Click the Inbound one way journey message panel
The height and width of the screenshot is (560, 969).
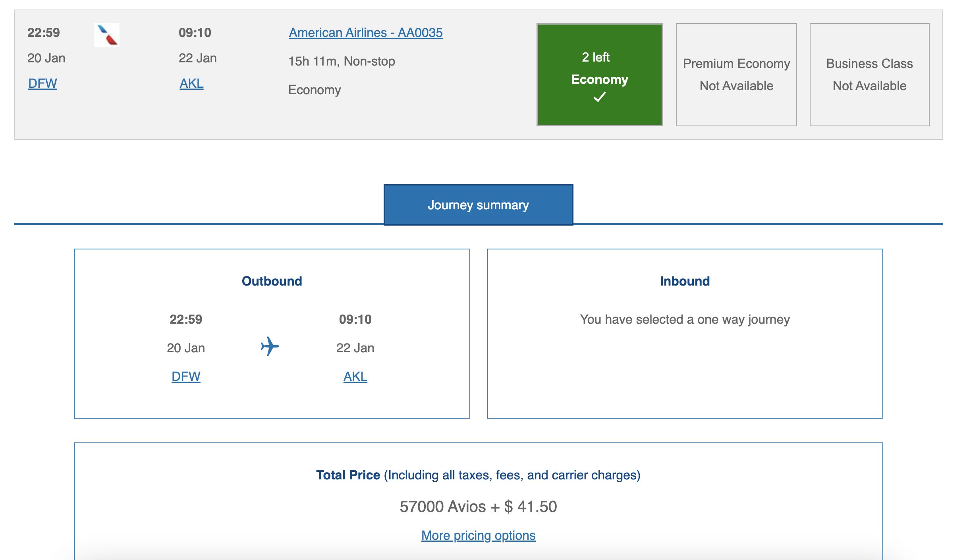tap(684, 319)
